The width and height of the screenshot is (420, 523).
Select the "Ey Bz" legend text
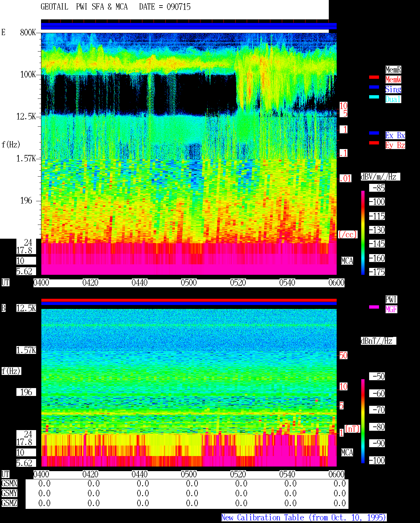coord(395,145)
